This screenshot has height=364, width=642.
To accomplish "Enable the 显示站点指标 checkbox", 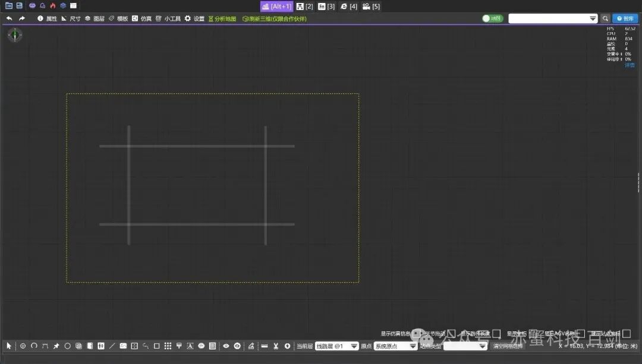I will pos(627,334).
